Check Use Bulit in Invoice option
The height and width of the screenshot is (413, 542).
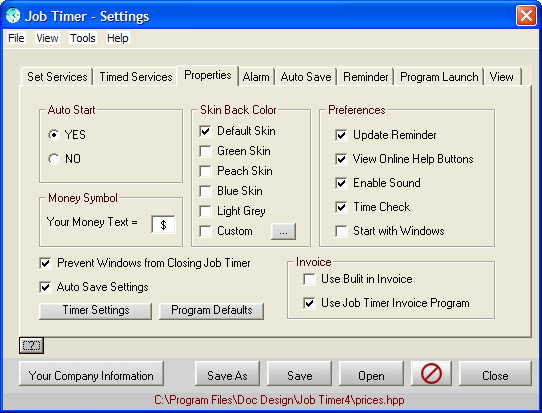(309, 279)
